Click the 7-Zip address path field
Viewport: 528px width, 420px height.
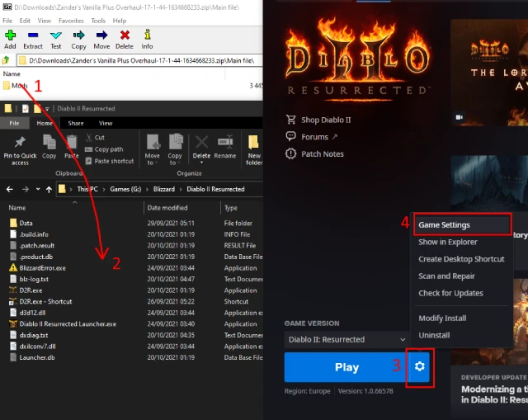[139, 60]
